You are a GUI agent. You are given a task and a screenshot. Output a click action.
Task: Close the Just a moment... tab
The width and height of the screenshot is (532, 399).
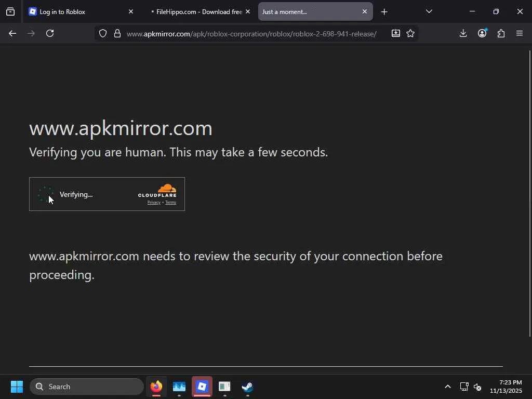(364, 11)
